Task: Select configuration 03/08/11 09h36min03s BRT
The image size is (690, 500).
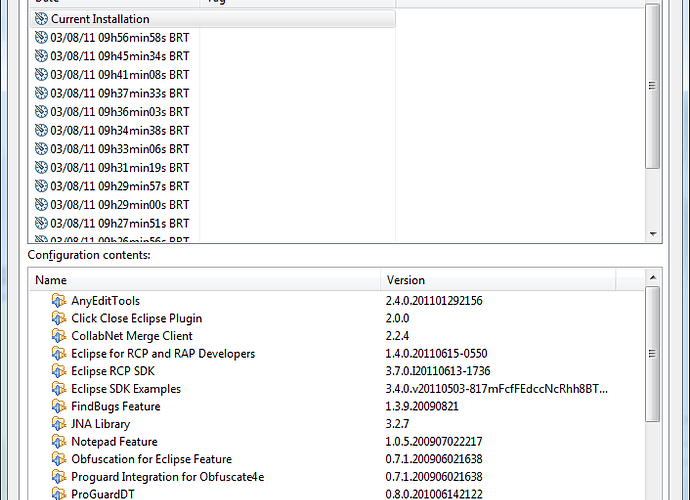Action: (x=120, y=112)
